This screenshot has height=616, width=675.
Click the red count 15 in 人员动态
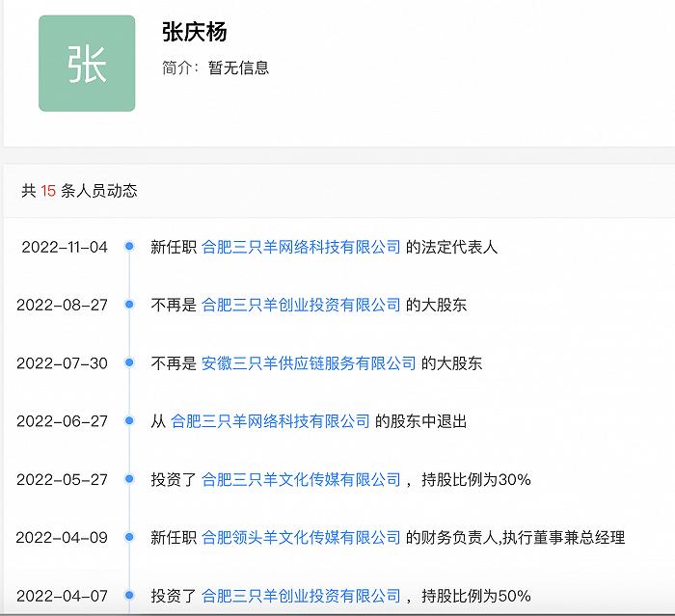tap(48, 191)
